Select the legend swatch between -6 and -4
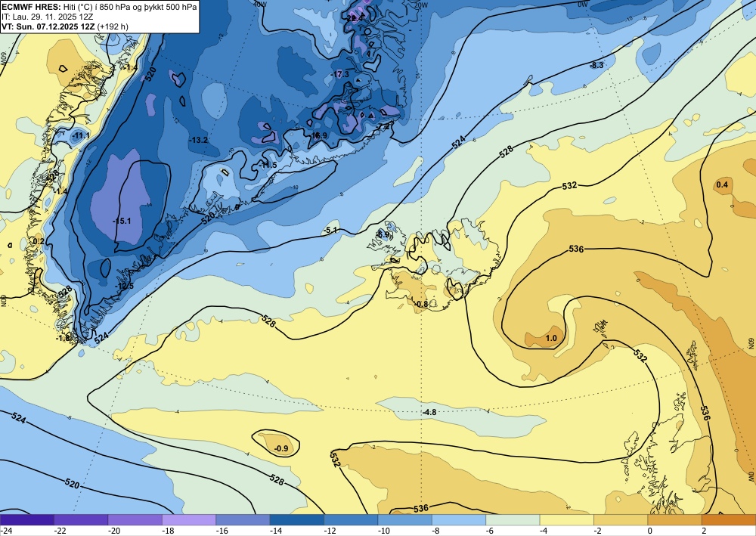Viewport: 756px width, 536px height. click(x=513, y=520)
